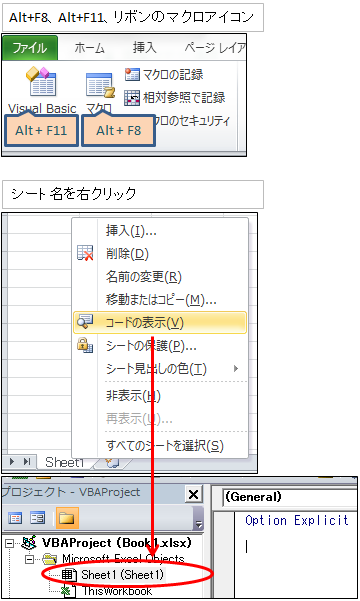Collapse the VBAProject (Book1.xlsx) tree node
This screenshot has height=601, width=360.
(x=10, y=543)
